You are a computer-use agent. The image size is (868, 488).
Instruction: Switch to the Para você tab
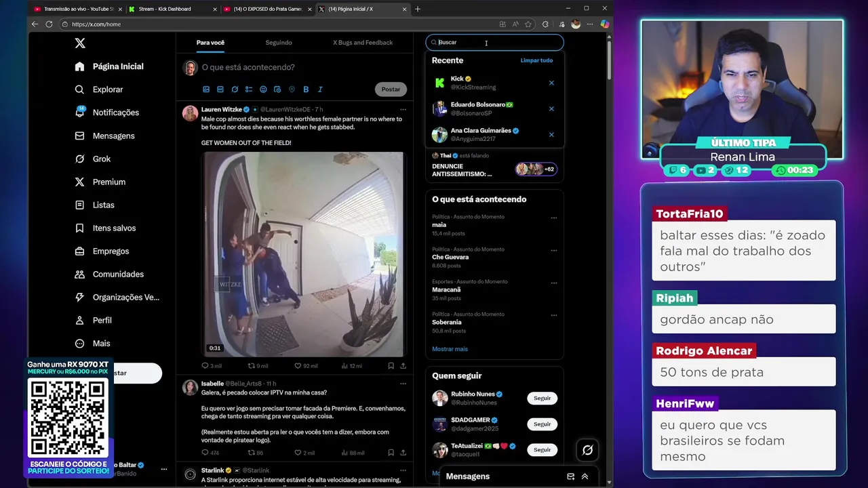tap(210, 43)
